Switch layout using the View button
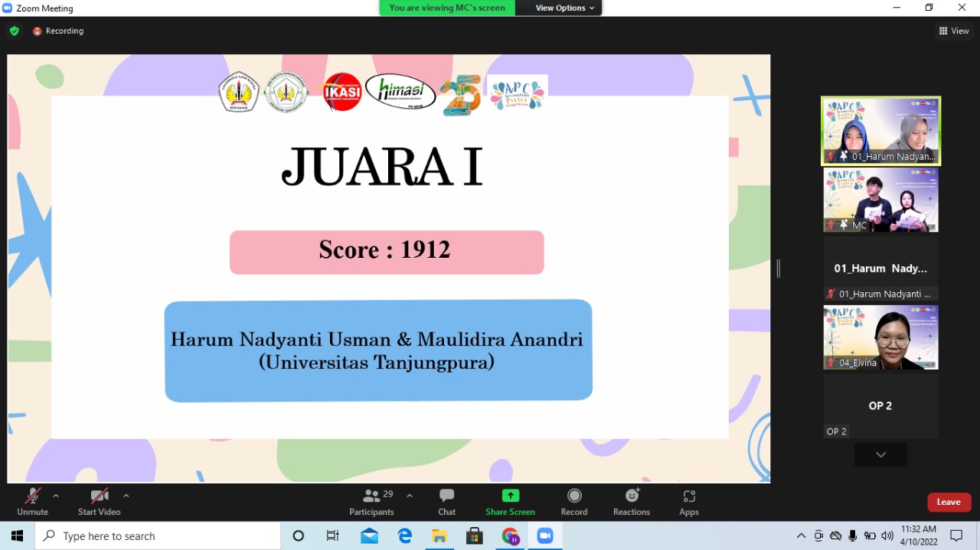The width and height of the screenshot is (980, 550). (x=954, y=31)
